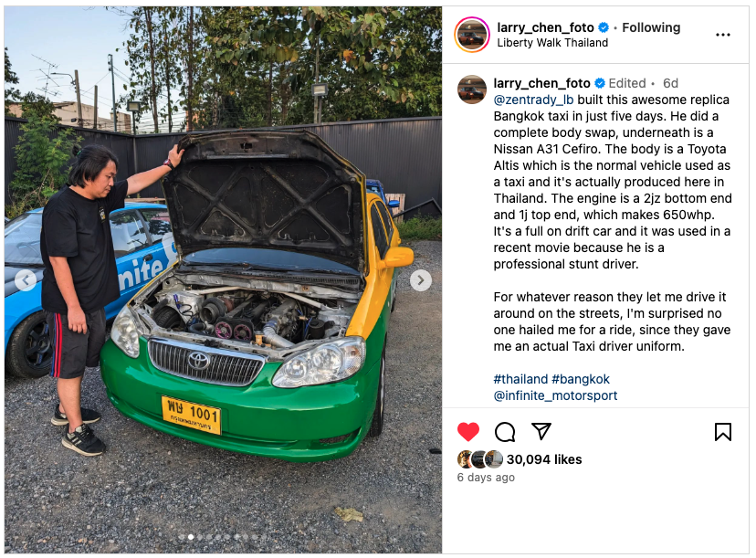
Task: Open the @zentrady_lb mention
Action: coord(533,100)
